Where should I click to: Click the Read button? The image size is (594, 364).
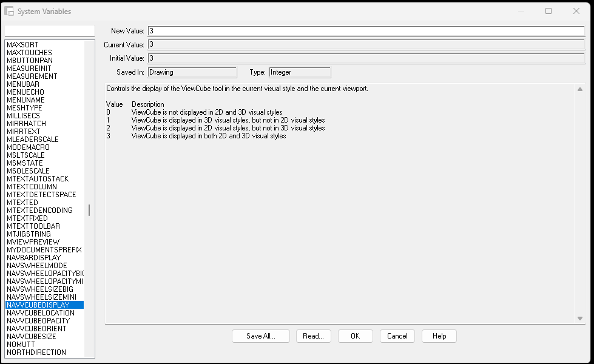pyautogui.click(x=313, y=335)
